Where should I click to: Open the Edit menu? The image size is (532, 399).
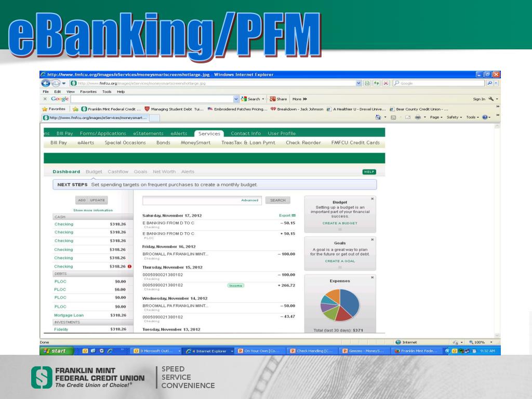[x=58, y=91]
